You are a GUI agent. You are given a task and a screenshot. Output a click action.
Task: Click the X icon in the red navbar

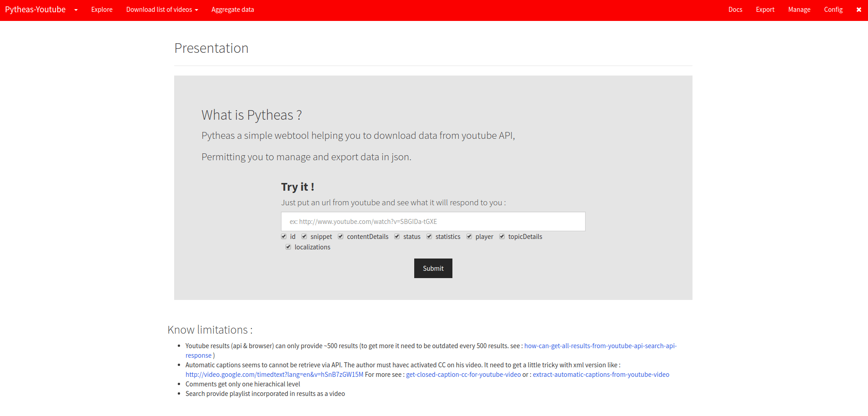858,10
